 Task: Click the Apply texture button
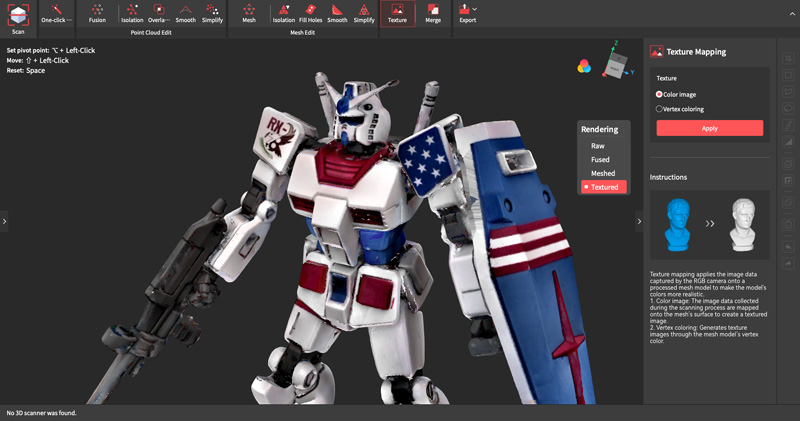(710, 128)
